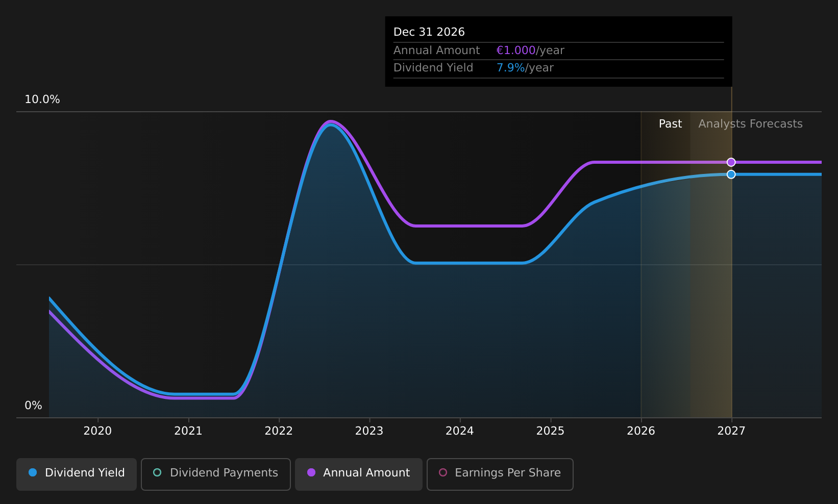Enable the Earnings Per Share series

coord(500,474)
